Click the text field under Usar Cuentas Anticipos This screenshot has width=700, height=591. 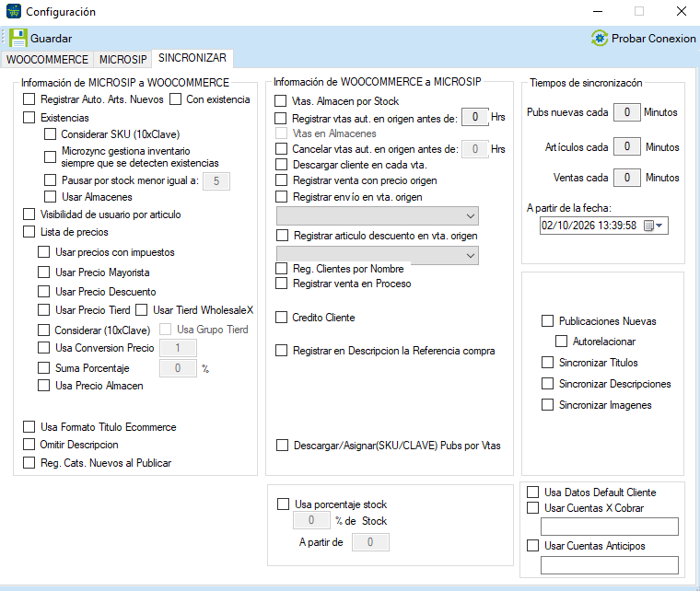tap(610, 564)
